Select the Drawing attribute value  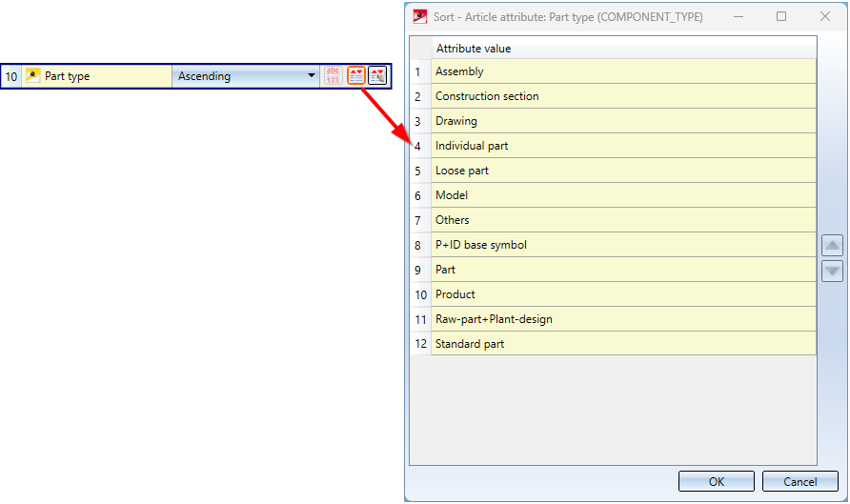coord(623,121)
